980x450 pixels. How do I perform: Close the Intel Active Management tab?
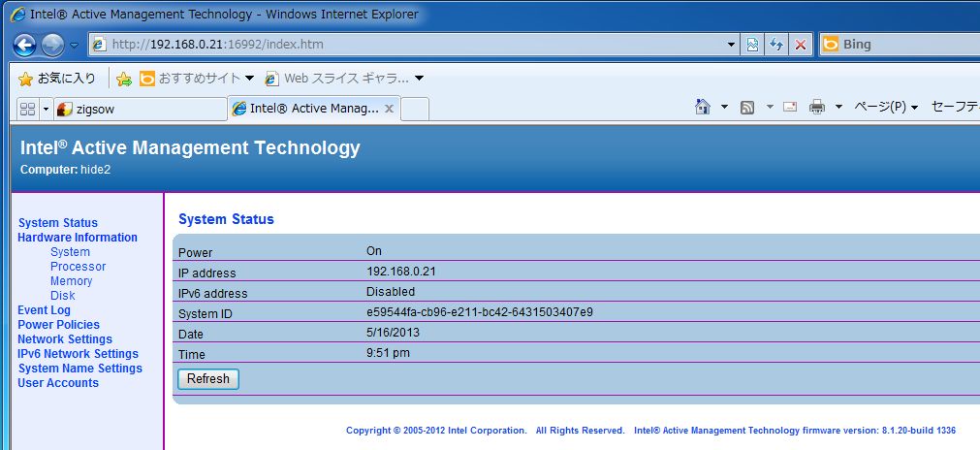389,109
